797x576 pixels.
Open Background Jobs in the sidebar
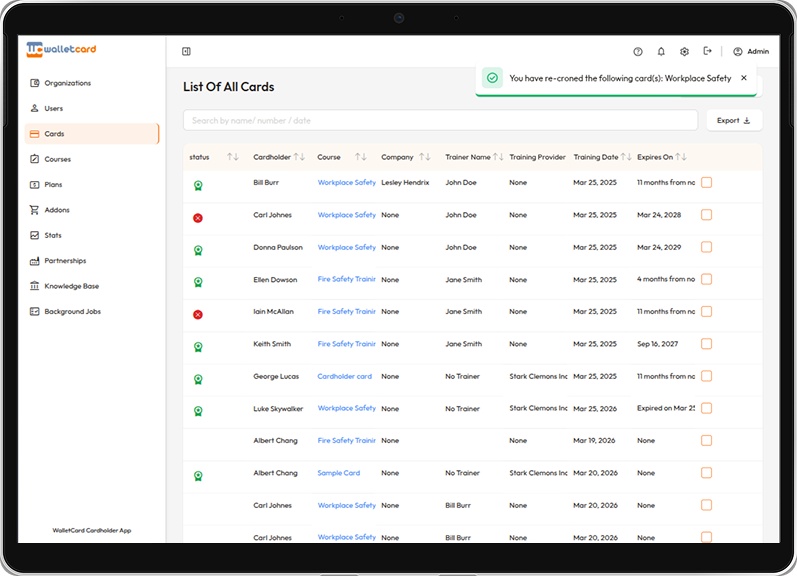(91, 312)
